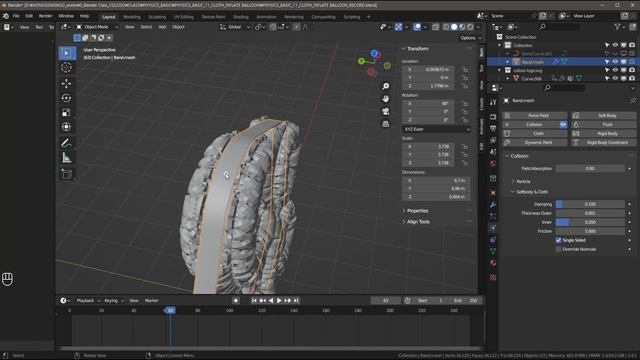Click the blue Z axis on navigation gizmo

pyautogui.click(x=374, y=53)
